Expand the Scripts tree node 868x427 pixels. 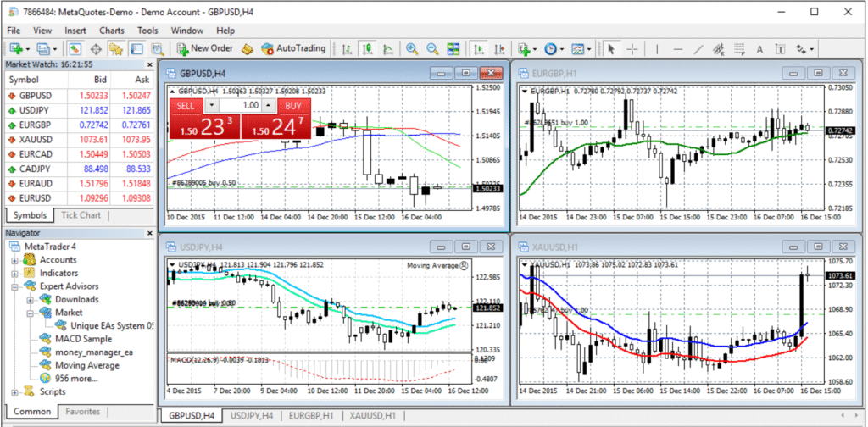coord(14,391)
